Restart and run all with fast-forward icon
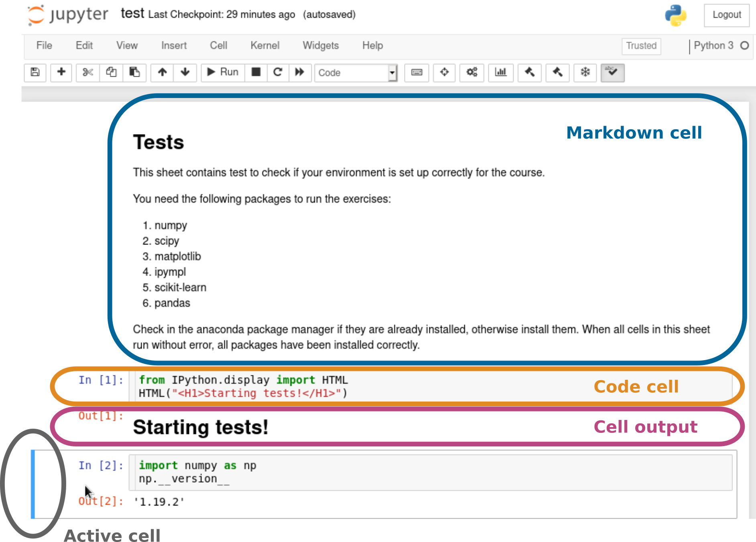Screen dimensions: 756x542 click(x=300, y=72)
